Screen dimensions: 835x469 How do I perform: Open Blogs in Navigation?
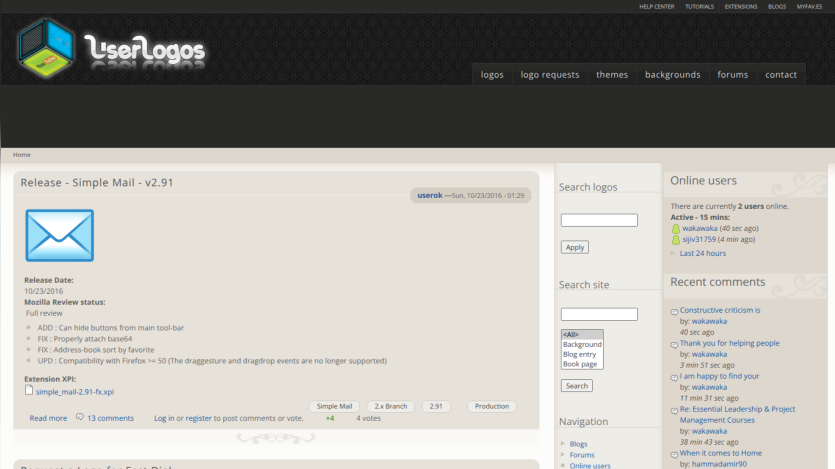pos(578,443)
